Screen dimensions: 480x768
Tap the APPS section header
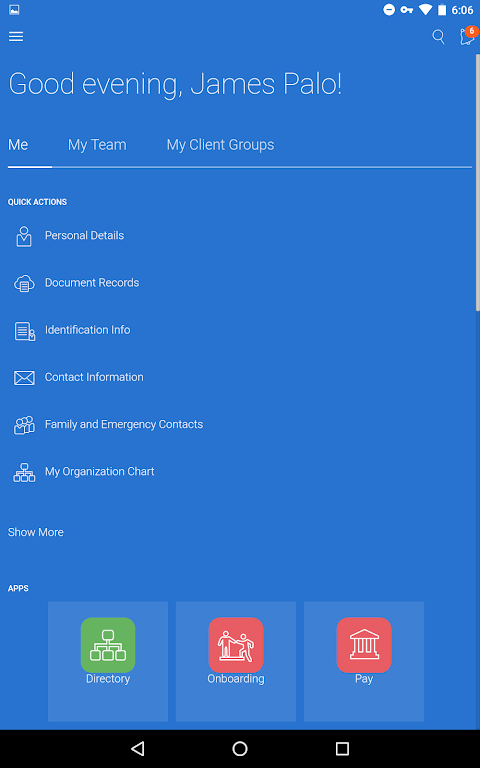tap(18, 588)
